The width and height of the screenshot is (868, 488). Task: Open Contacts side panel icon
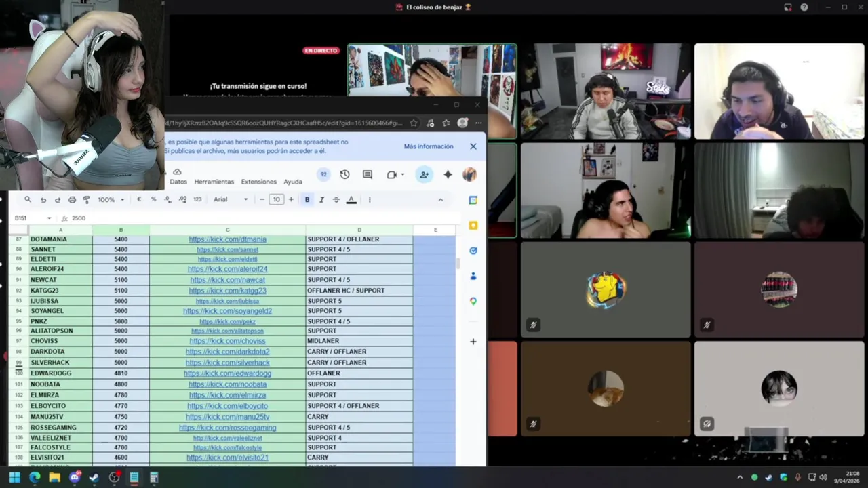(x=473, y=276)
